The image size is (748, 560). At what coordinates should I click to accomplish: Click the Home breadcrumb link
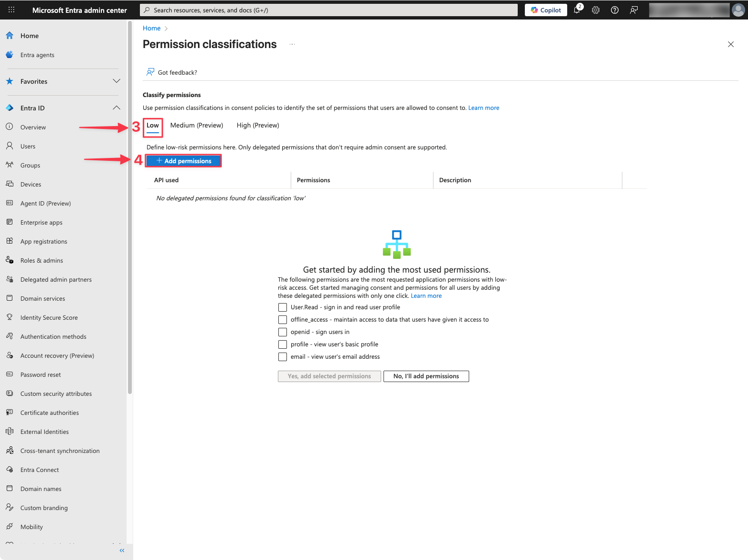[151, 28]
